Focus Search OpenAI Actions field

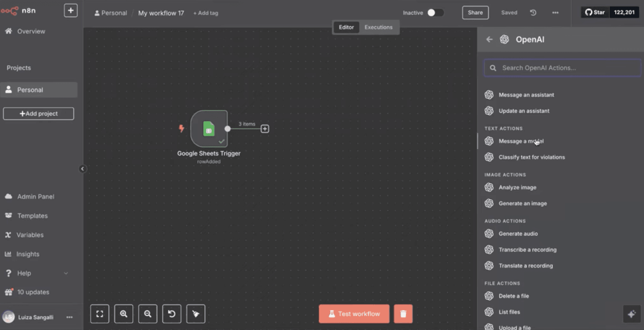pos(562,68)
